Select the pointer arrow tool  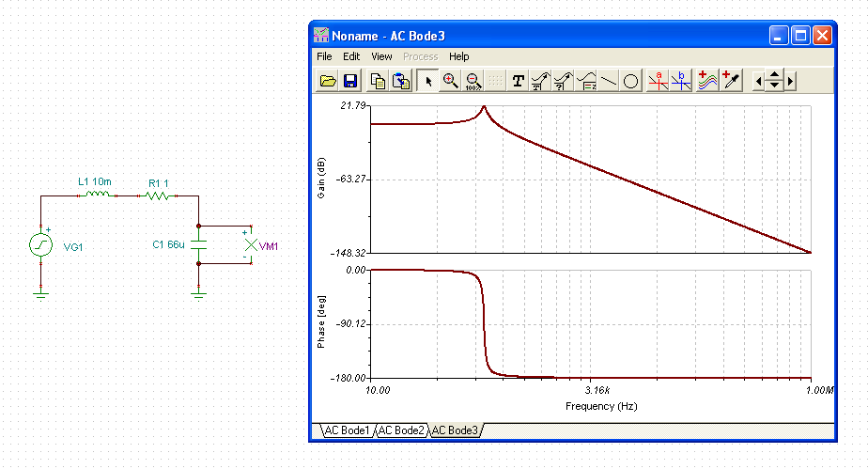pos(428,82)
